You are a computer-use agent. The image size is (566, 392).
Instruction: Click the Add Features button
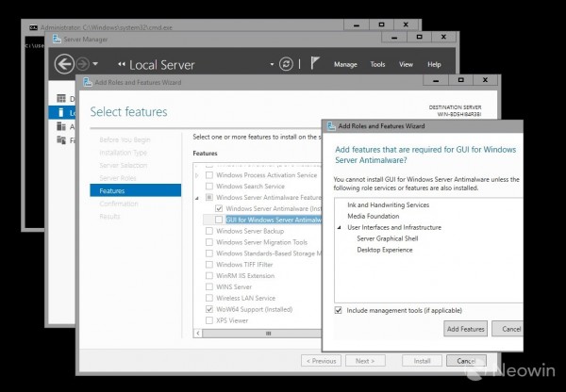tap(465, 329)
